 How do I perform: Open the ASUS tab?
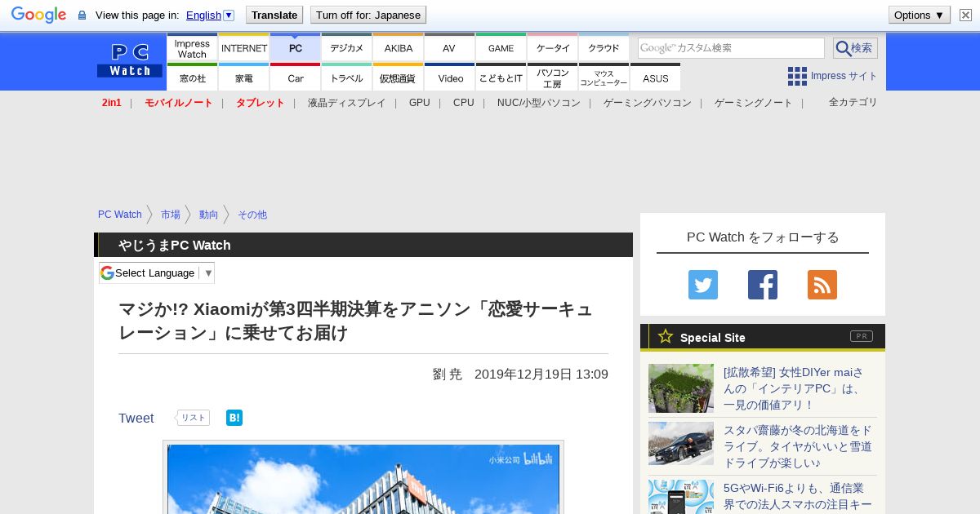click(x=655, y=78)
